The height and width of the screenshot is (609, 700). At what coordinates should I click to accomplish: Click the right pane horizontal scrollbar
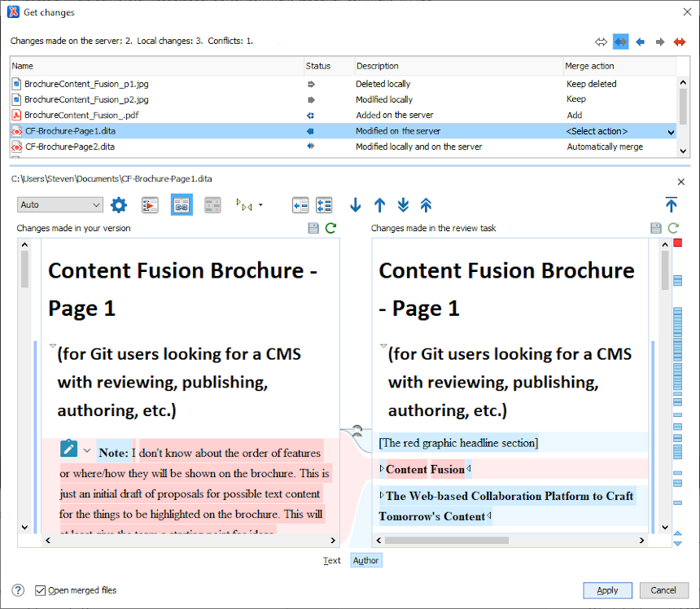point(446,540)
